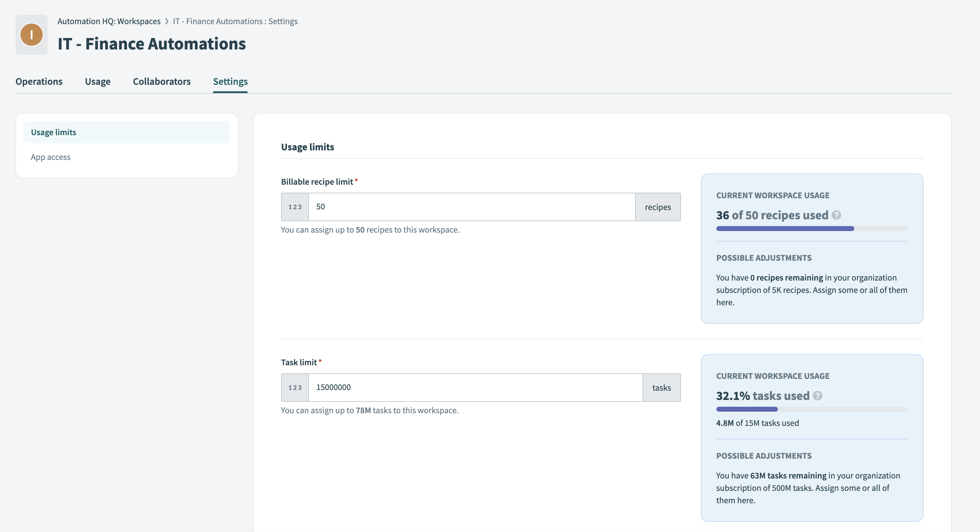Click the breadcrumb chevron separator
The width and height of the screenshot is (980, 532).
point(167,21)
